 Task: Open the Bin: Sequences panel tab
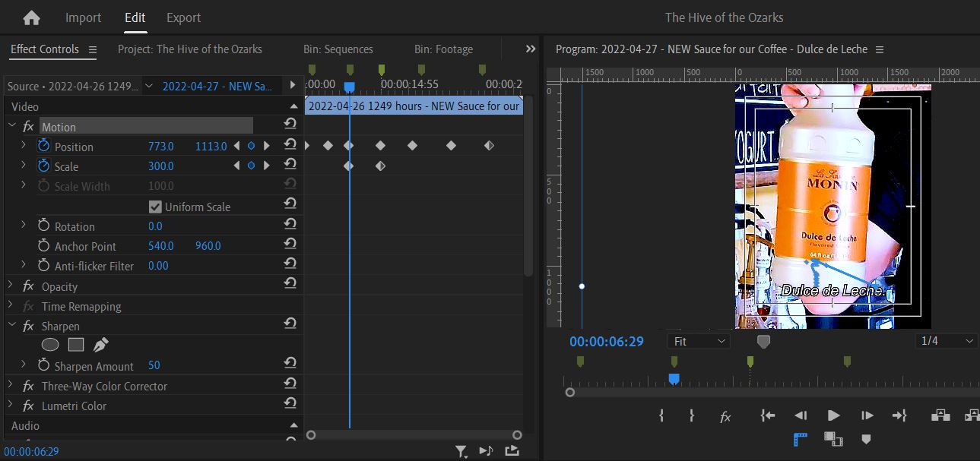point(338,49)
